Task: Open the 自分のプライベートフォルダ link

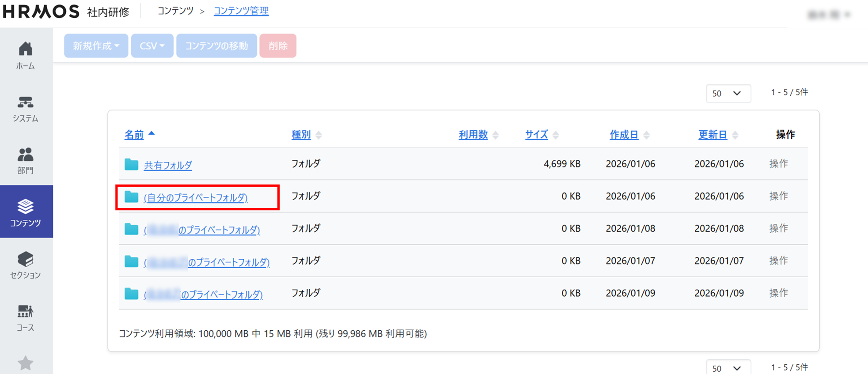Action: pos(196,198)
